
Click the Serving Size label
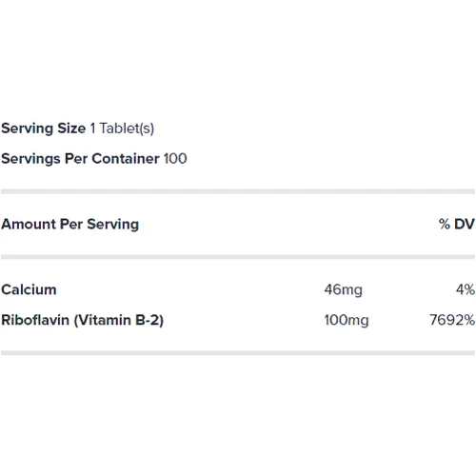point(44,129)
